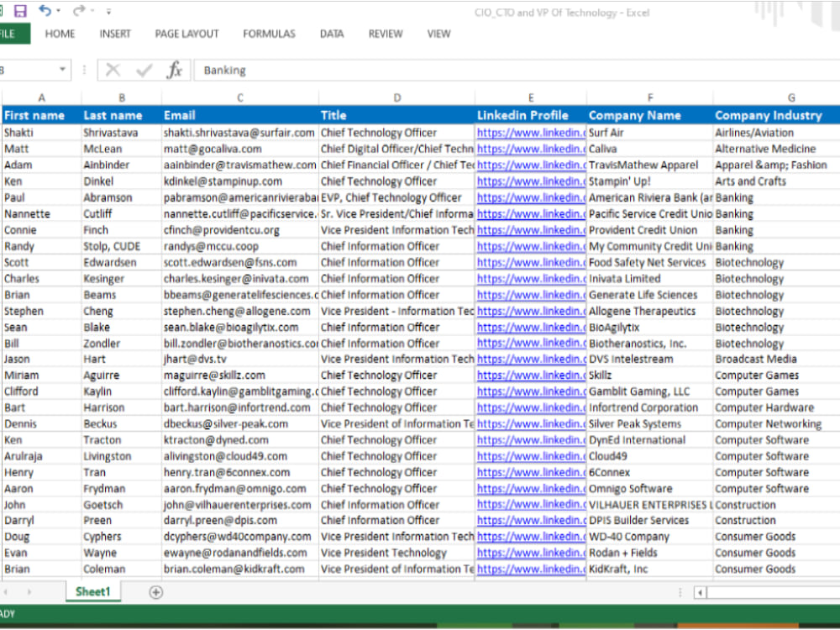The image size is (840, 630).
Task: Switch to the VIEW tab
Action: pos(438,34)
